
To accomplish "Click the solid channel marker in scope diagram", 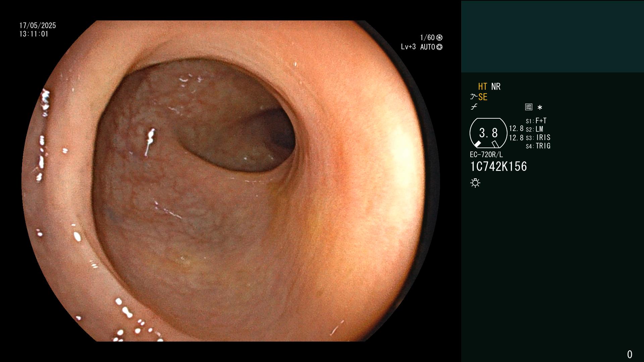I will (478, 144).
